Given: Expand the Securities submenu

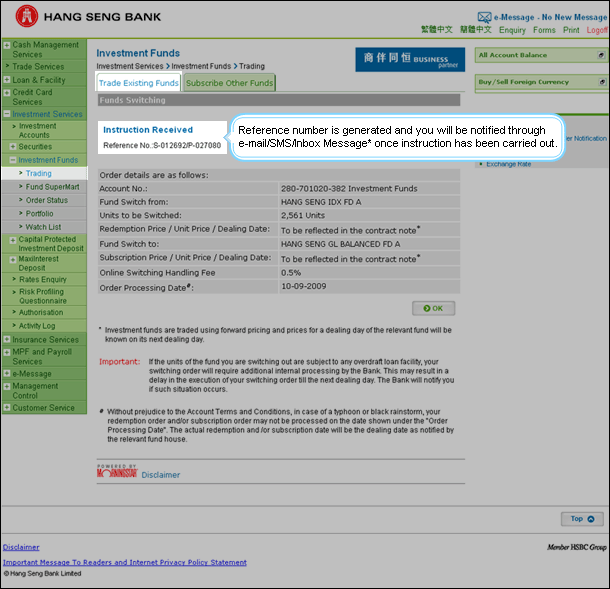Looking at the screenshot, I should point(13,147).
